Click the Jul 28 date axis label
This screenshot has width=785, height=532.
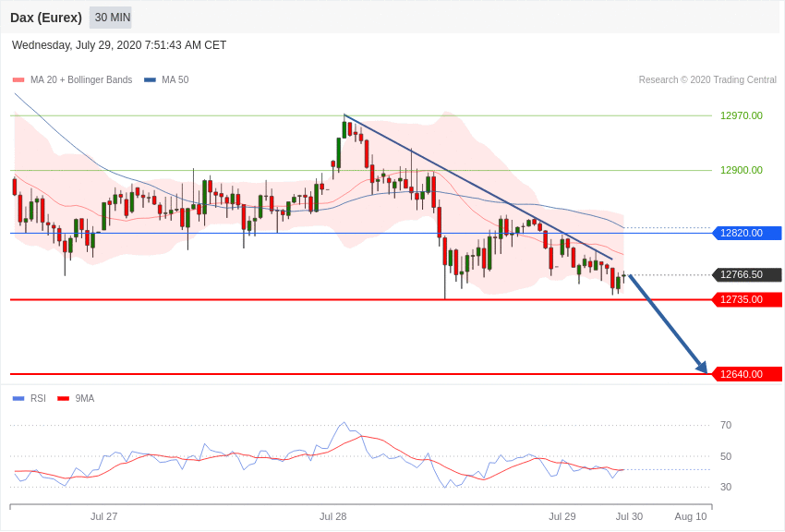(332, 516)
